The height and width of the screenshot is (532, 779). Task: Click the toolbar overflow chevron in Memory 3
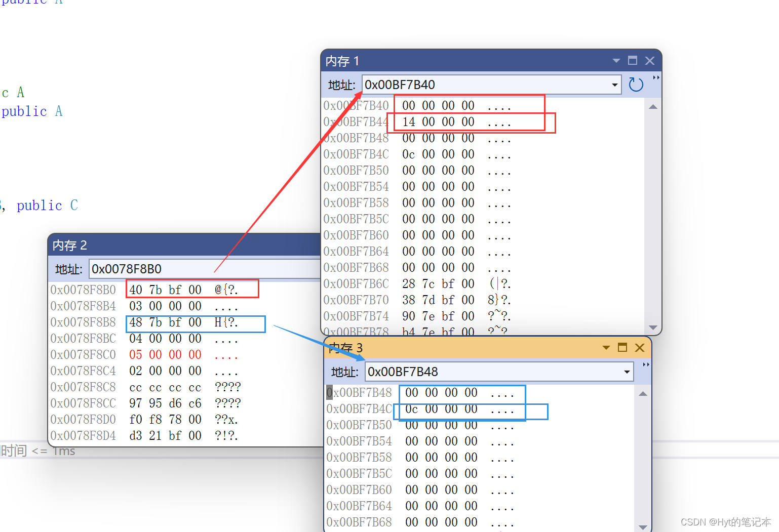pyautogui.click(x=646, y=365)
